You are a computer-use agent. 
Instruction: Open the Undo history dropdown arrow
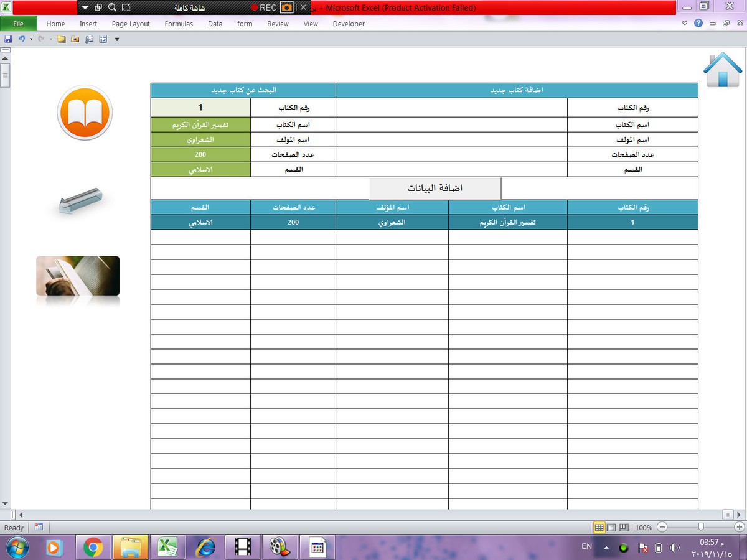click(31, 39)
